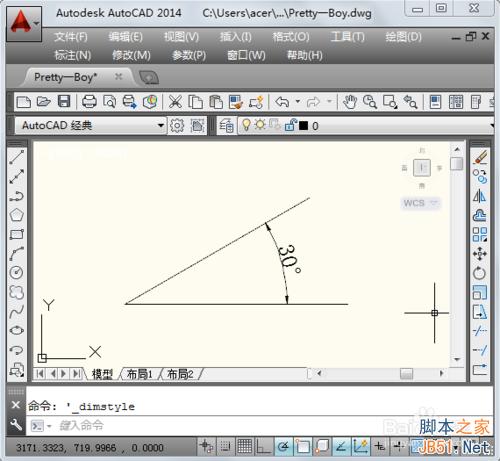The width and height of the screenshot is (500, 461).
Task: Expand the undo history dropdown arrow
Action: pyautogui.click(x=298, y=101)
